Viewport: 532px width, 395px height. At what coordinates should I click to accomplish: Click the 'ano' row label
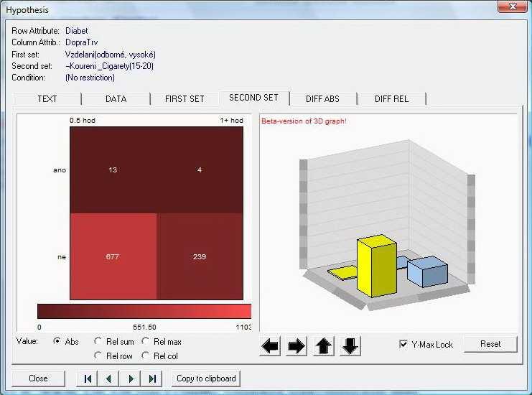(x=60, y=170)
